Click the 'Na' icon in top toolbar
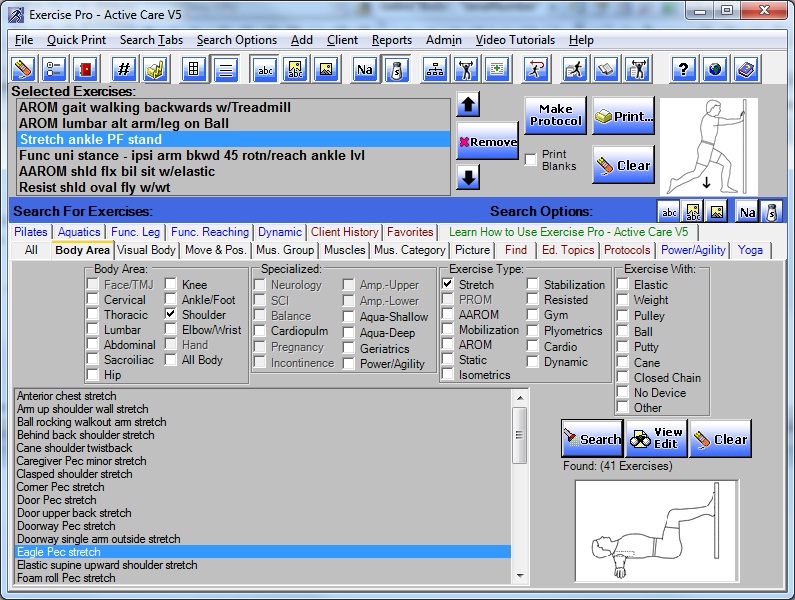The image size is (795, 600). (365, 69)
